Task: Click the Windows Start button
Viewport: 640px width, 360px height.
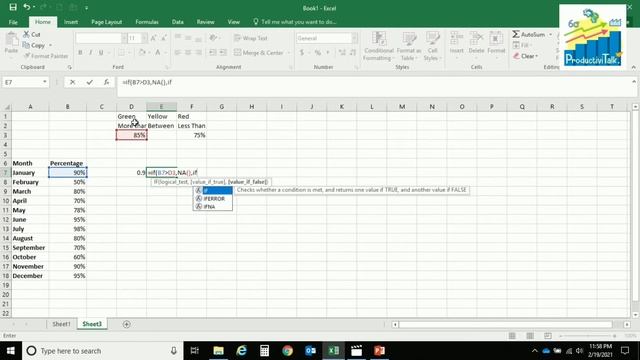Action: pyautogui.click(x=11, y=351)
